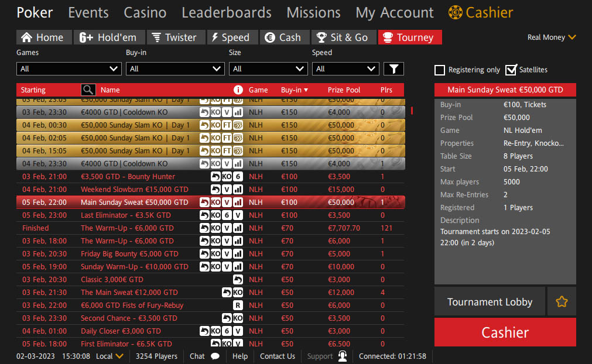This screenshot has height=364, width=592.
Task: Click the rebuy R icon for Fists of Fury
Action: pyautogui.click(x=238, y=305)
